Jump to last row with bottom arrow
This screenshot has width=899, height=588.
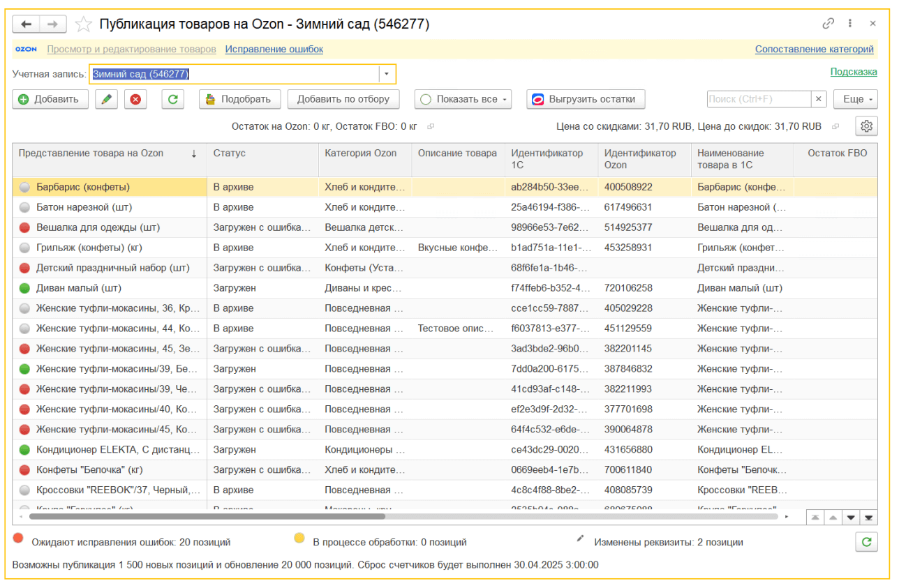[x=868, y=517]
